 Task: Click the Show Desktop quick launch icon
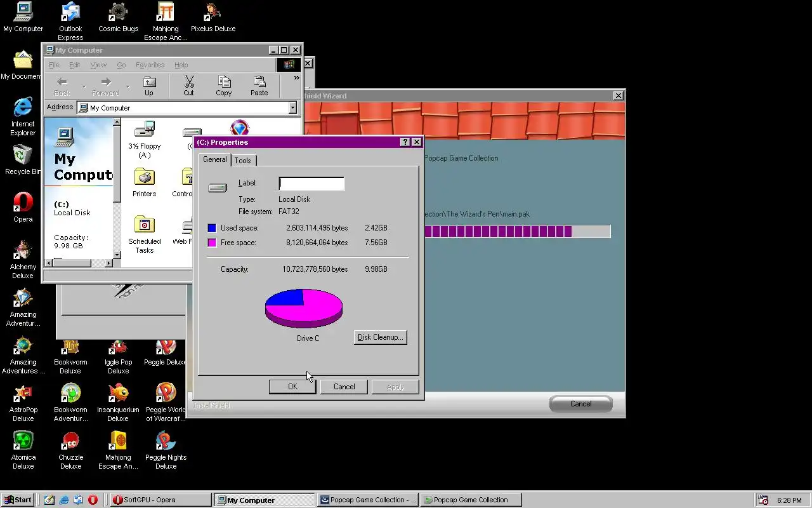point(49,500)
